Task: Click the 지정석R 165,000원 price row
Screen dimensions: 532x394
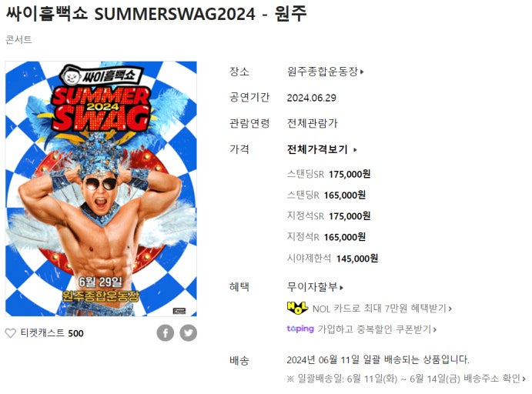Action: click(326, 237)
